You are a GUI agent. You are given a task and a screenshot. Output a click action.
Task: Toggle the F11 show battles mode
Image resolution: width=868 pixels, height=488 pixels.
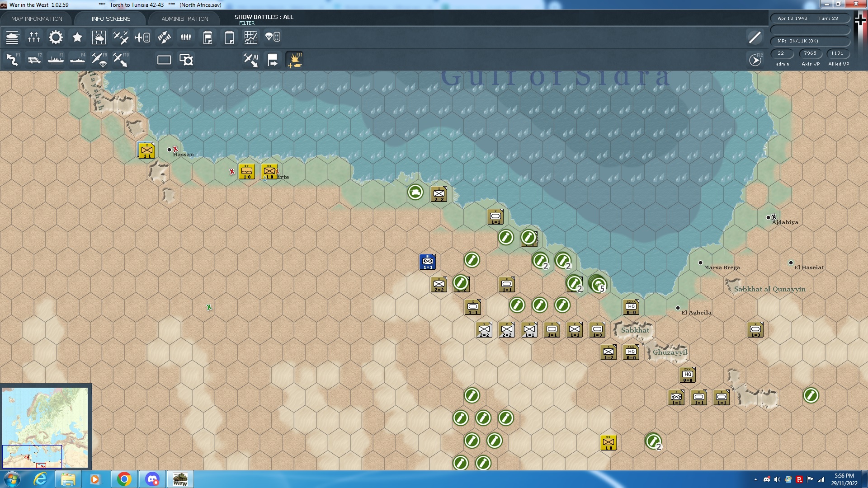click(x=295, y=59)
